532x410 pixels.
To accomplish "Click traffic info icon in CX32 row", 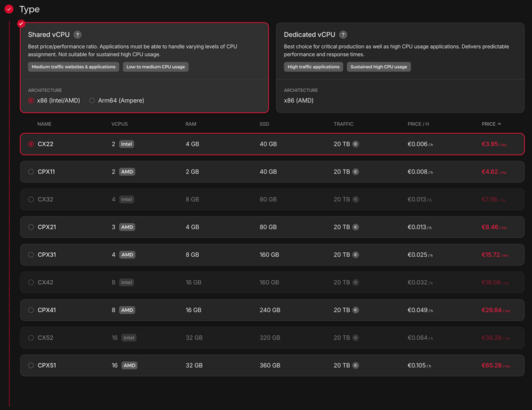I will pyautogui.click(x=356, y=200).
